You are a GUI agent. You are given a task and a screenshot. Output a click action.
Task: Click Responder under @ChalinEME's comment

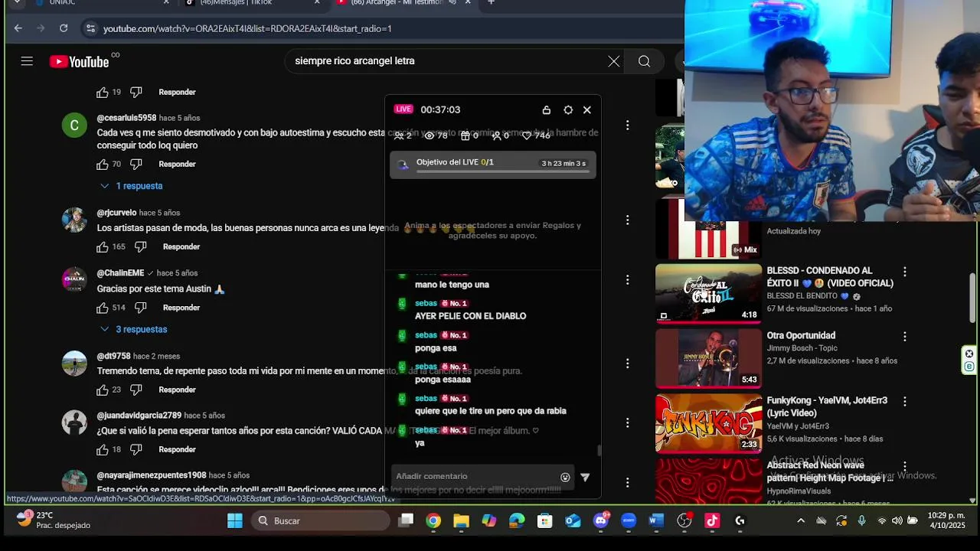[x=181, y=308]
